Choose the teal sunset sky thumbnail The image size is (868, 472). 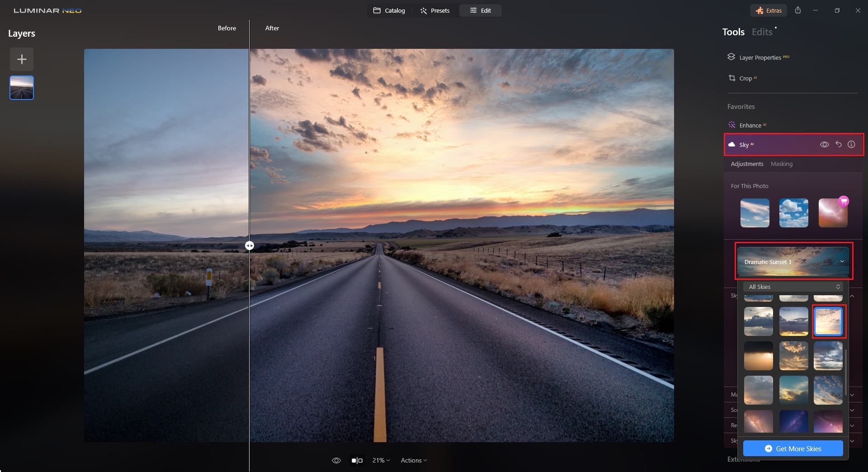[793, 390]
